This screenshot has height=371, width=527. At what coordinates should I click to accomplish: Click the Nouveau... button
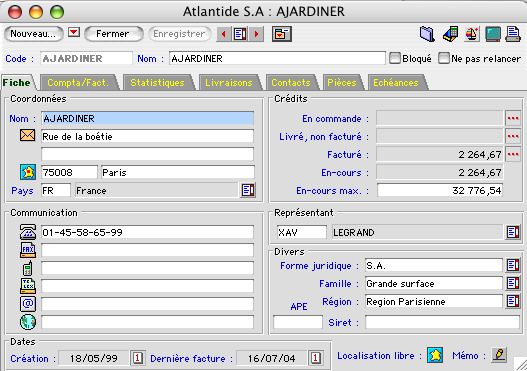[x=33, y=34]
